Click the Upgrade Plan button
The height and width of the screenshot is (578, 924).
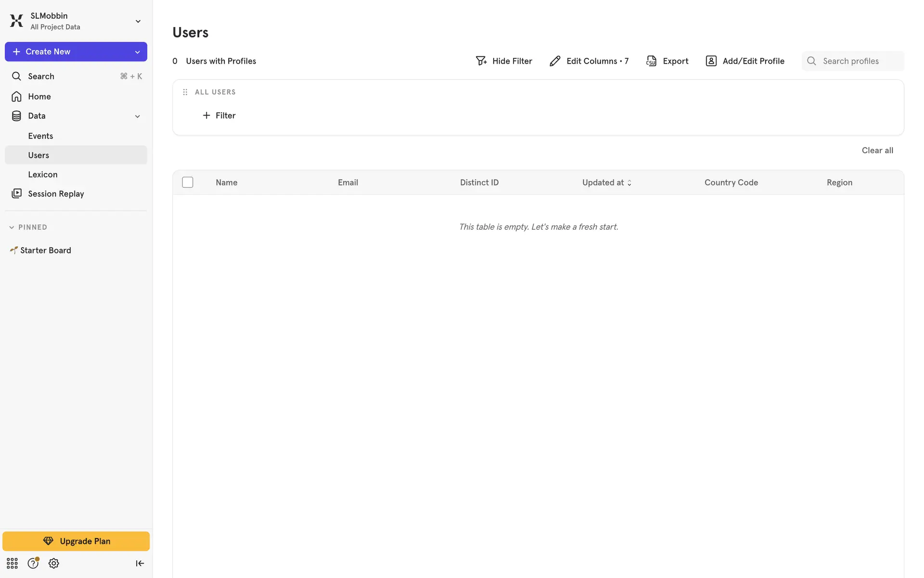[x=76, y=541]
